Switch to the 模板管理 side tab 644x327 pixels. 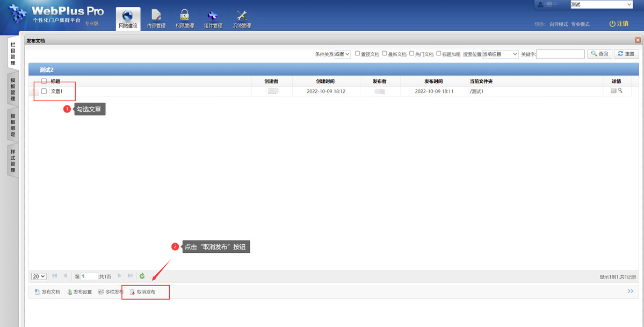tap(13, 89)
